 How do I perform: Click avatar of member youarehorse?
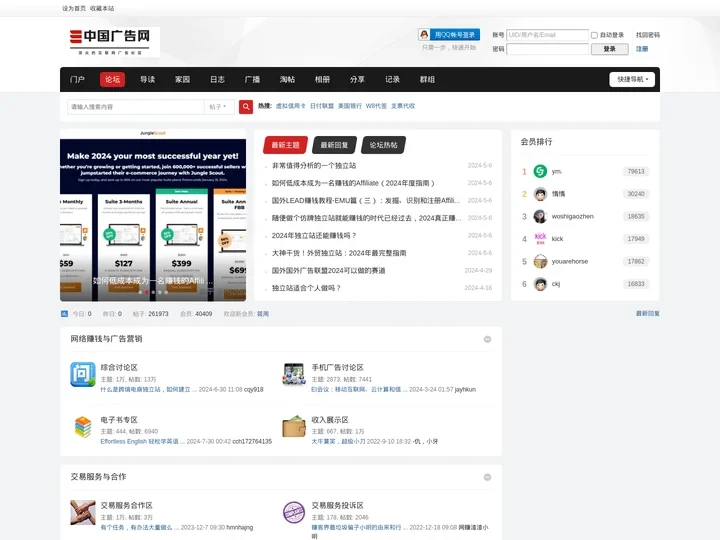(x=540, y=261)
